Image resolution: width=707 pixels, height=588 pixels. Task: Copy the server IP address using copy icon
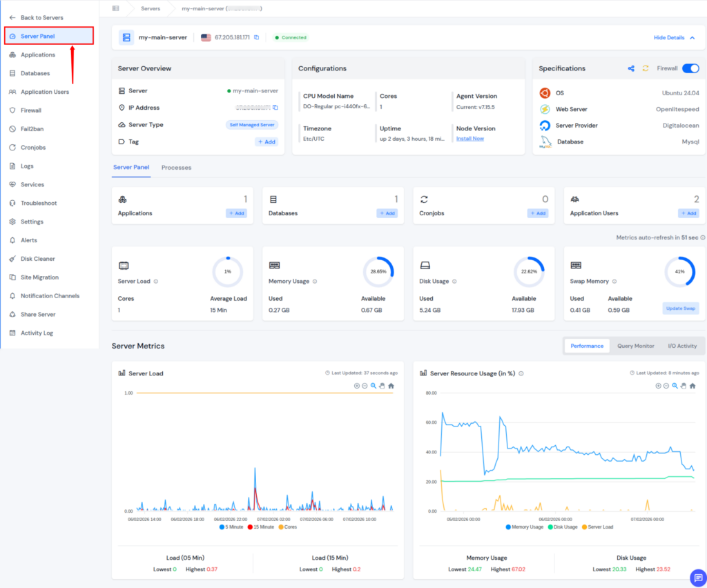click(255, 37)
